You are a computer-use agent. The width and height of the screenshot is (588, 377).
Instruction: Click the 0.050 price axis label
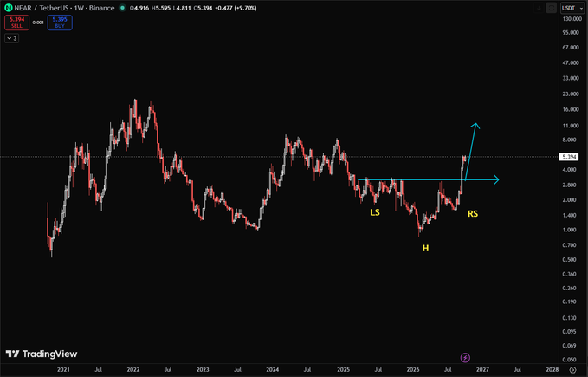point(570,360)
